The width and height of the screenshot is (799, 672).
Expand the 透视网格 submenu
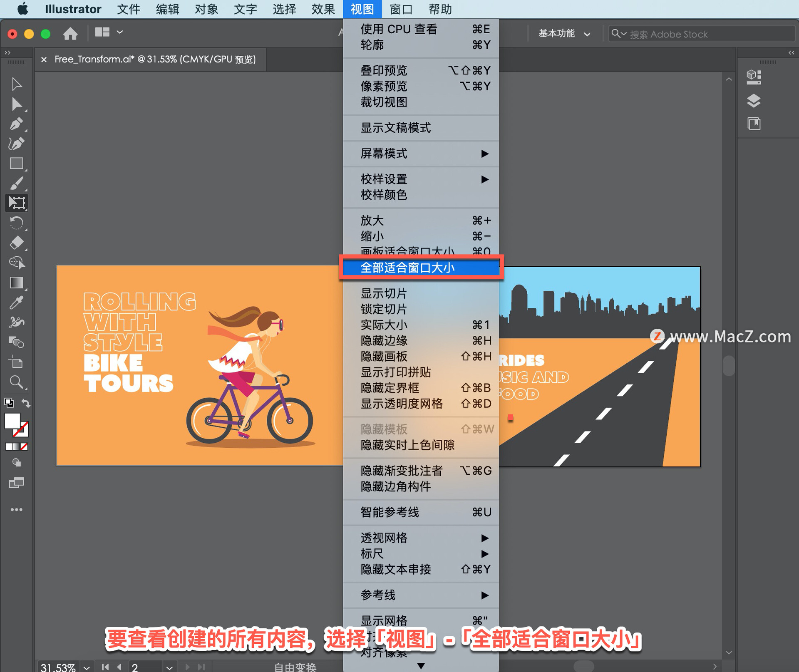coord(421,538)
